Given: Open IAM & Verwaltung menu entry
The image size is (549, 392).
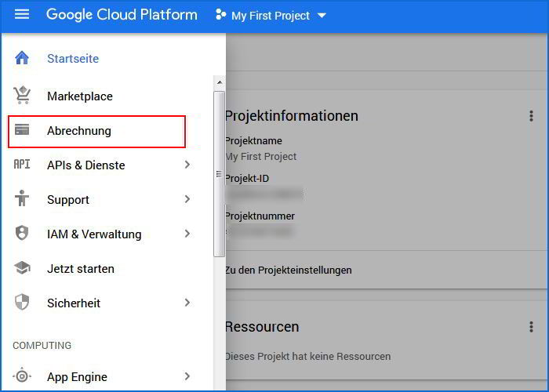Looking at the screenshot, I should (x=94, y=234).
